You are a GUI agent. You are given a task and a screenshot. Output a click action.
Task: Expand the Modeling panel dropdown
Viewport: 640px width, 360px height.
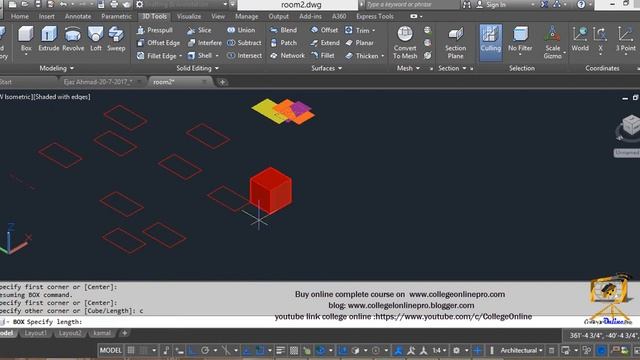(x=57, y=68)
